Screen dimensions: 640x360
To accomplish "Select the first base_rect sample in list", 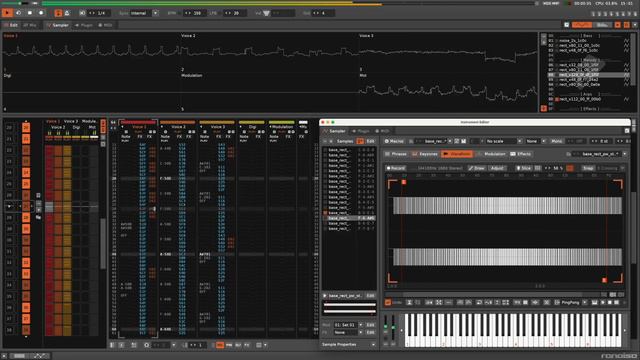I will [349, 150].
